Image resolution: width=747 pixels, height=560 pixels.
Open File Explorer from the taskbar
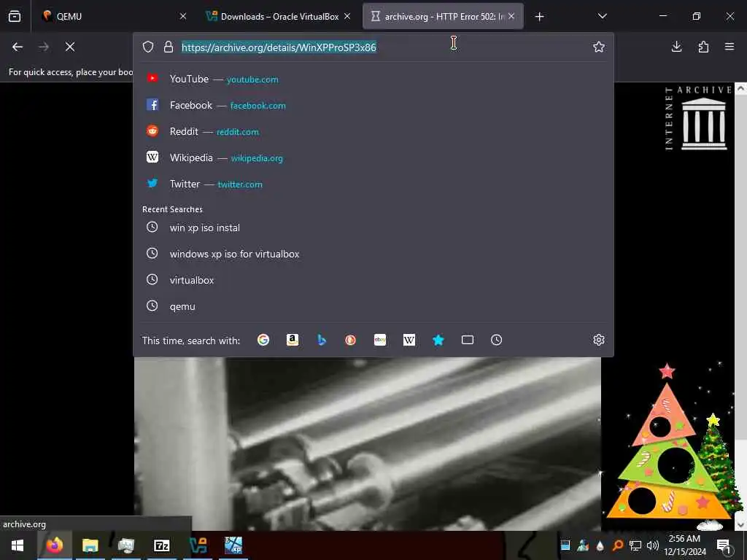click(90, 545)
